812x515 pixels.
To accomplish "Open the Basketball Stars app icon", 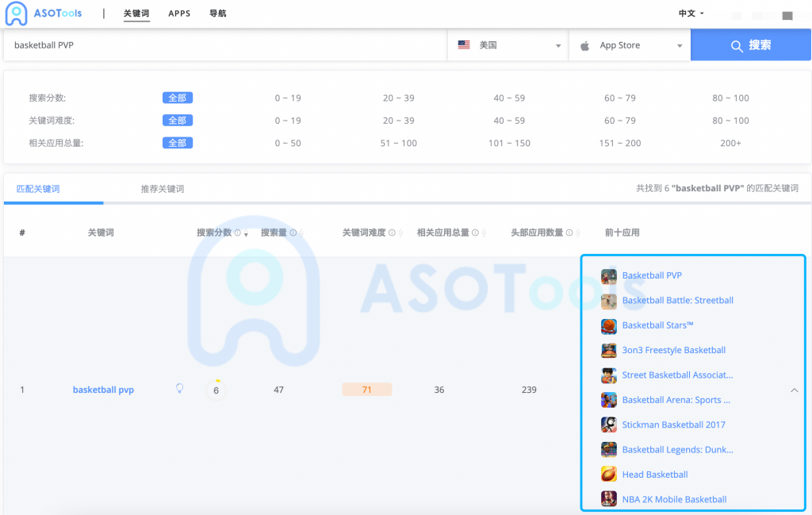I will [608, 325].
